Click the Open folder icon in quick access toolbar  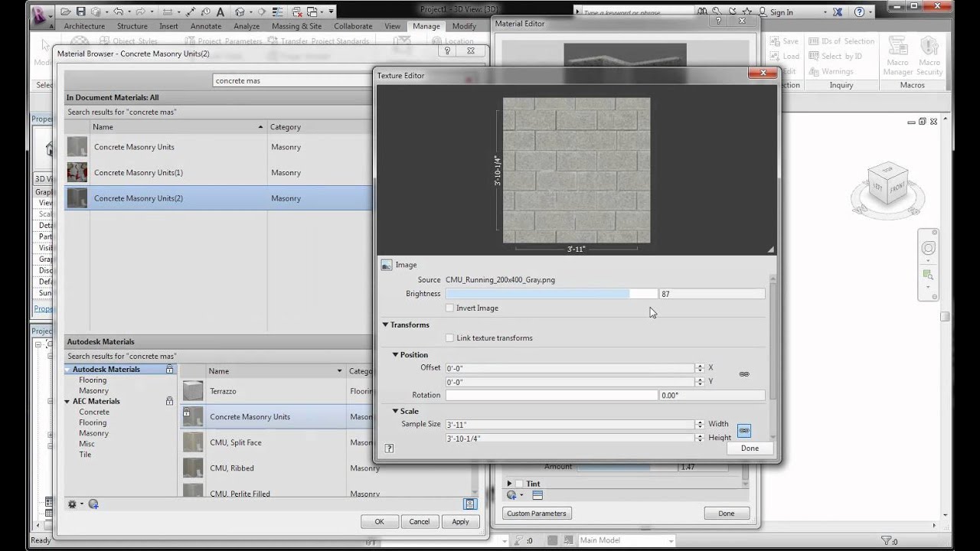66,12
